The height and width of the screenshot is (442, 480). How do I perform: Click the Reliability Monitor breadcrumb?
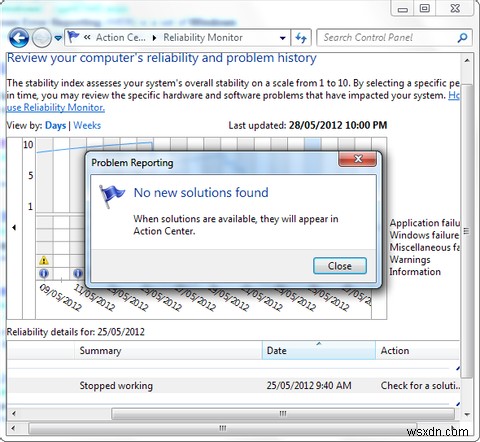(203, 37)
